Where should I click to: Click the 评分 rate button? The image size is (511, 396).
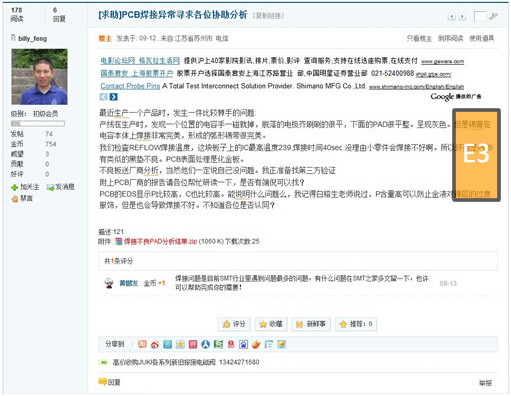(x=234, y=324)
